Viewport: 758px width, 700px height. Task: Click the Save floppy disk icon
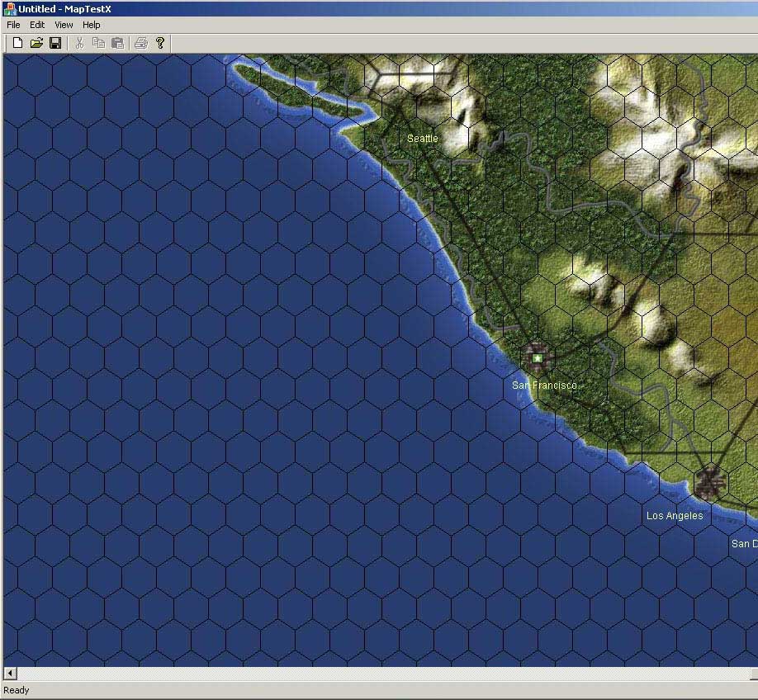55,43
